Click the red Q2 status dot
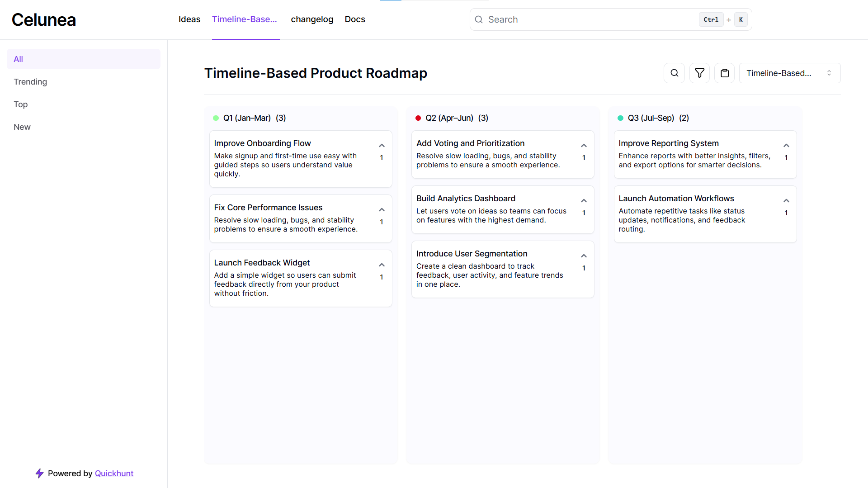Viewport: 868px width, 488px height. click(418, 118)
